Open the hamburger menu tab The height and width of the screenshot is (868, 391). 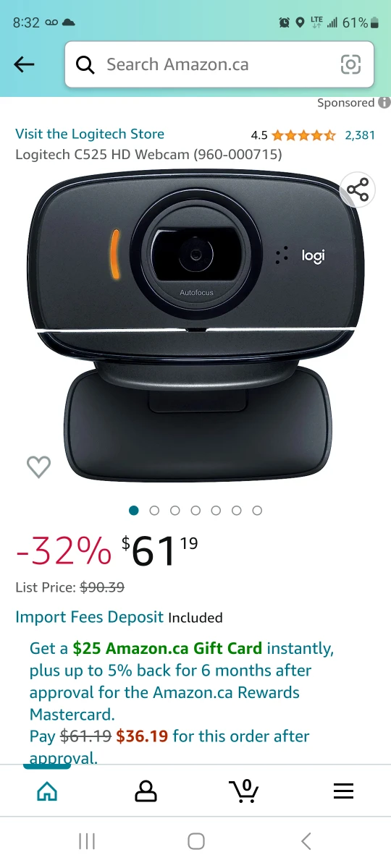point(343,791)
